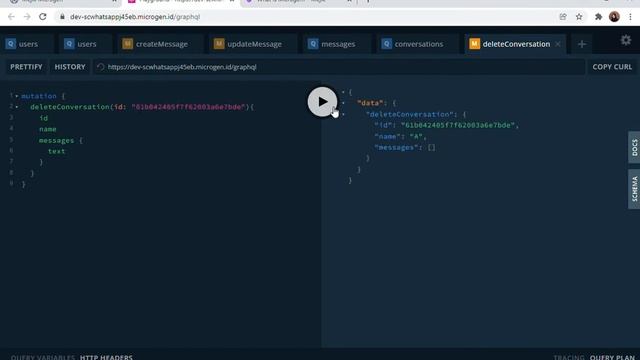The image size is (640, 360).
Task: Click the "messages": [] response line
Action: tap(405, 147)
